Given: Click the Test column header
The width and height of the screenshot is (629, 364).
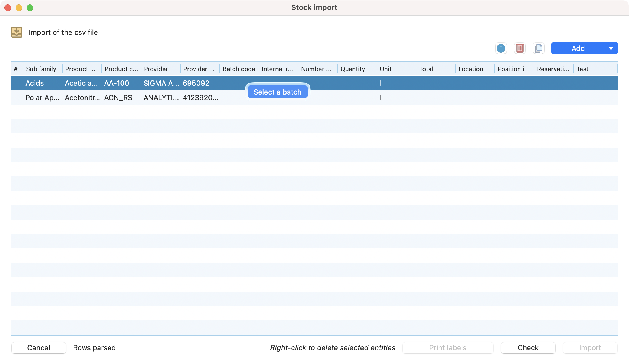Looking at the screenshot, I should pos(582,69).
